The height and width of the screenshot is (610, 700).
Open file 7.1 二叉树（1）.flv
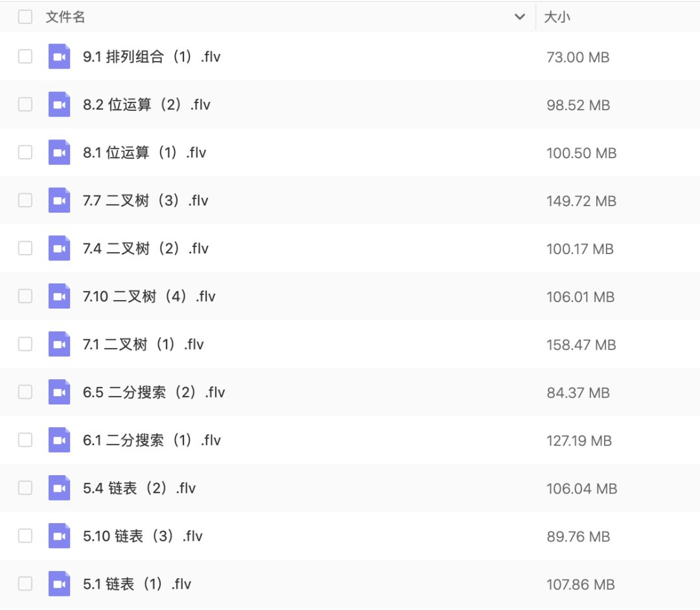tap(143, 344)
